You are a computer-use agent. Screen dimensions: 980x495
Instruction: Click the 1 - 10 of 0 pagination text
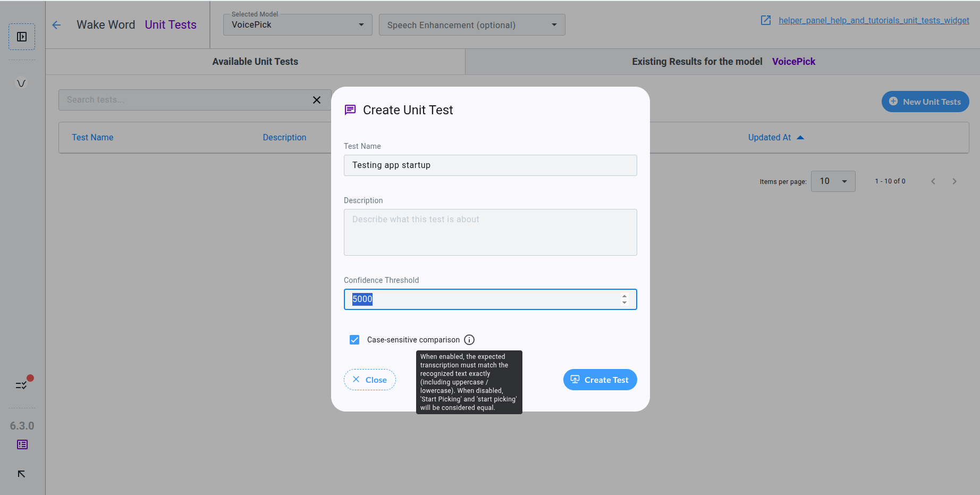(890, 181)
